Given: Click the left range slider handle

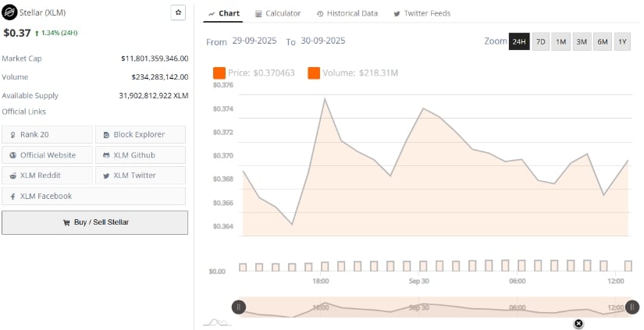Looking at the screenshot, I should click(239, 307).
